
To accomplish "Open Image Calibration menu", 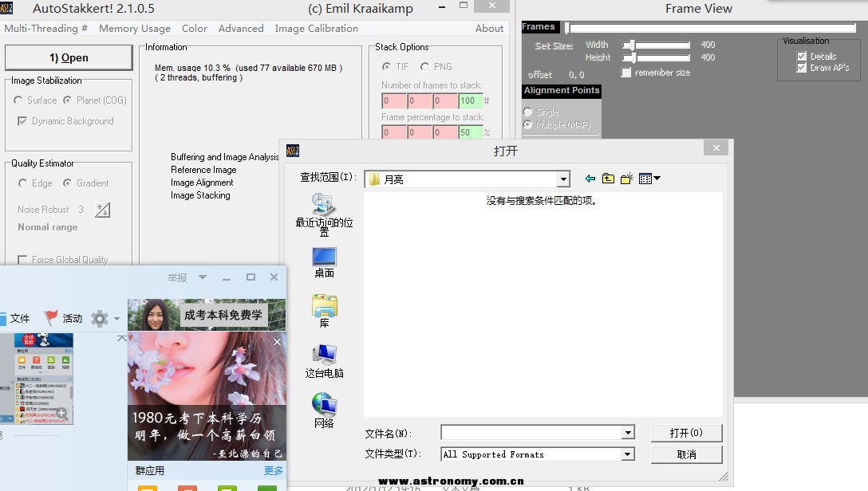I will (x=317, y=28).
